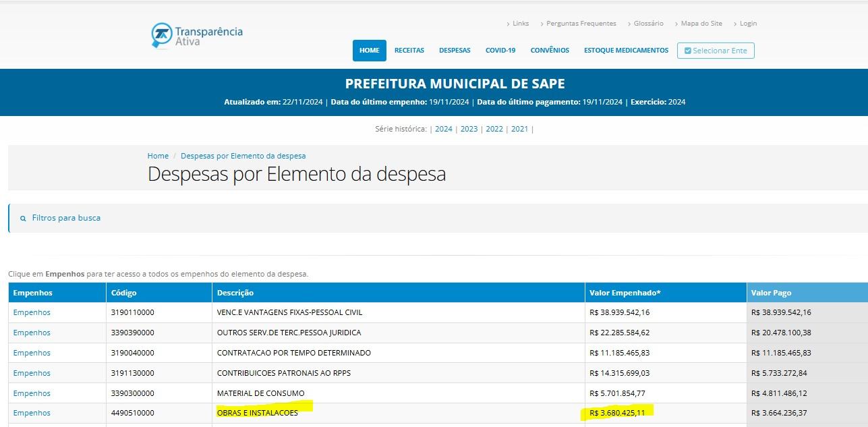868x427 pixels.
Task: Open the Links top link
Action: pyautogui.click(x=521, y=24)
